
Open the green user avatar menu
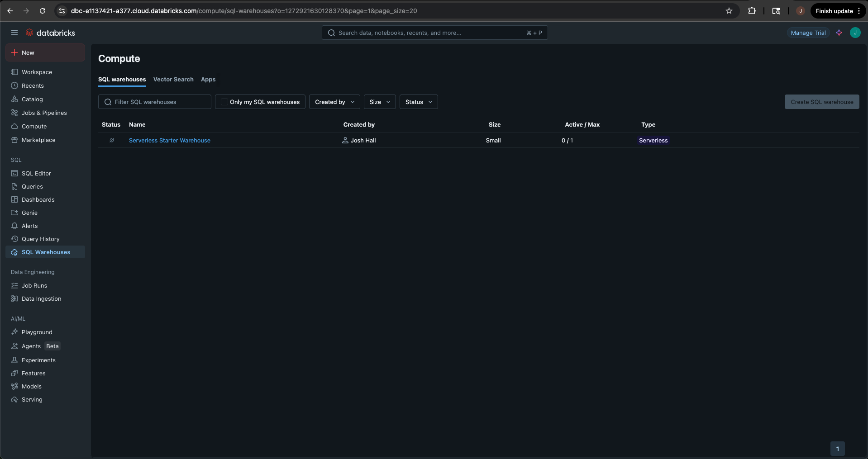[x=855, y=33]
